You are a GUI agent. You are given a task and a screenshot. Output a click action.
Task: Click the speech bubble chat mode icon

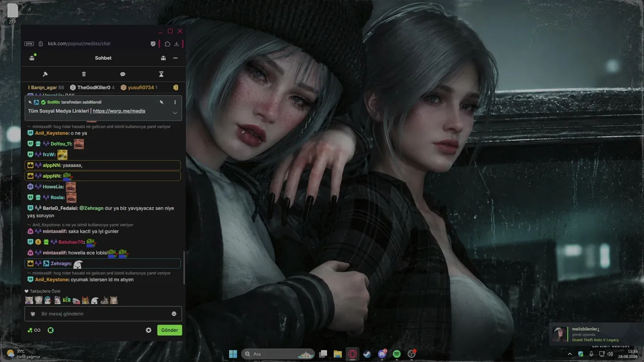(x=122, y=74)
